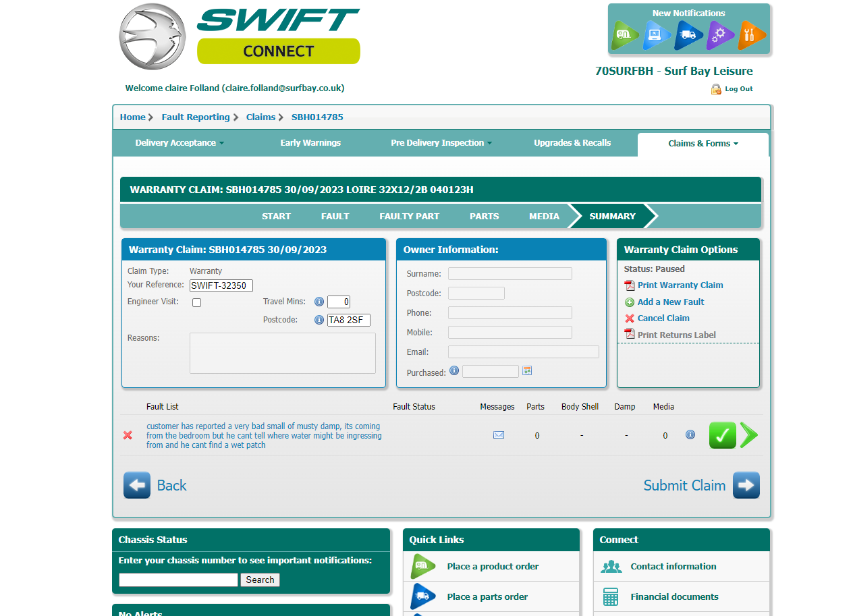Click the Log Out padlock icon
This screenshot has width=853, height=616.
point(716,89)
